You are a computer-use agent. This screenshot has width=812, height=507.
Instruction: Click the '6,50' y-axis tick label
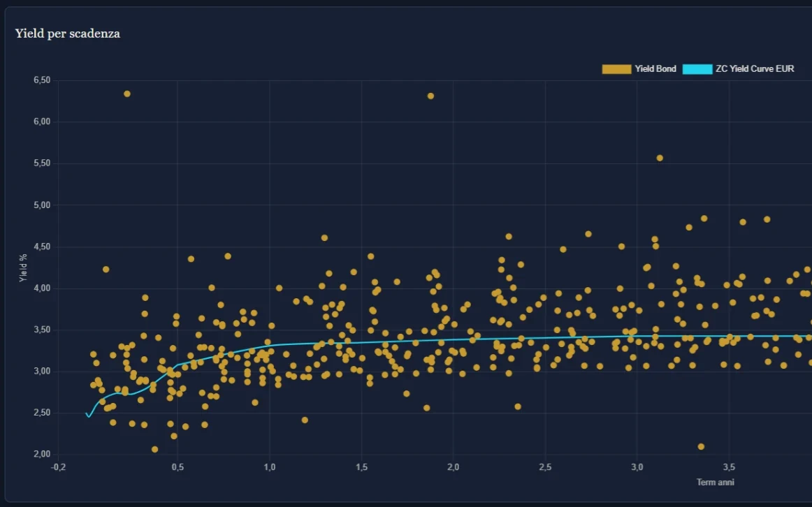[42, 80]
